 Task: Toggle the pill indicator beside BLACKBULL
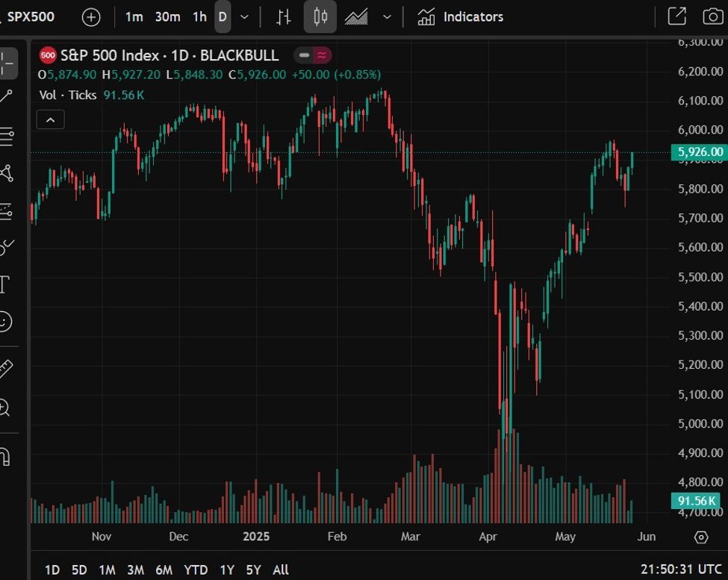pyautogui.click(x=313, y=55)
